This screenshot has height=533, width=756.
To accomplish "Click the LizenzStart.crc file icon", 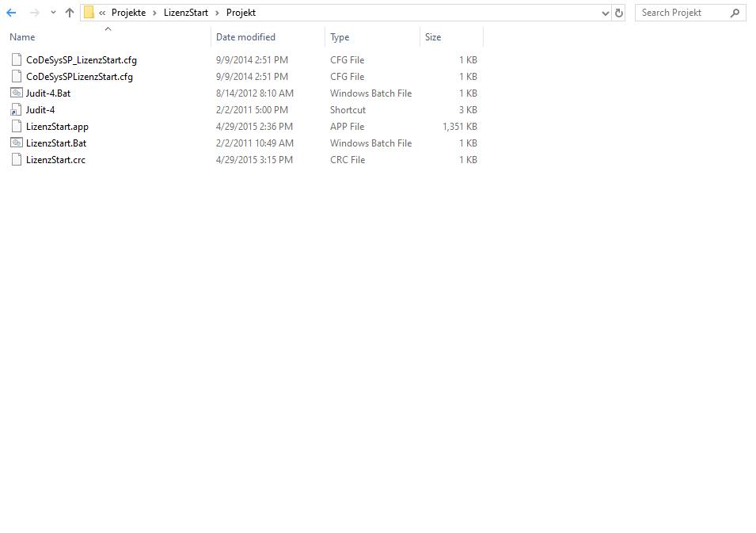I will pos(17,160).
